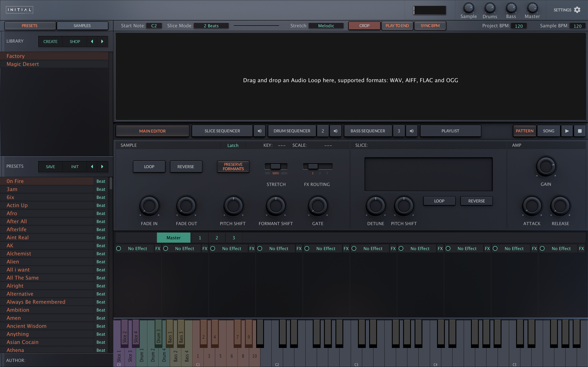Open Stretch Melodic dropdown
Screen dimensions: 588x367
coord(326,26)
